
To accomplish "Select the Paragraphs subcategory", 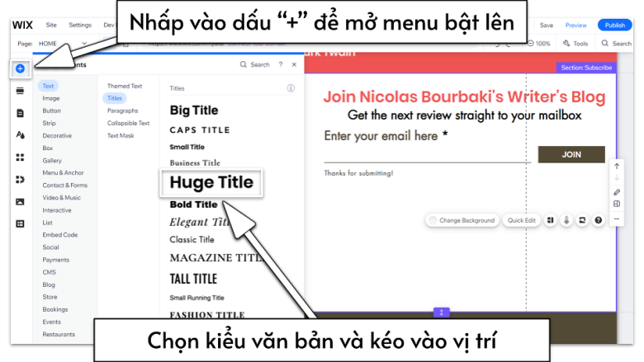I will click(x=122, y=110).
